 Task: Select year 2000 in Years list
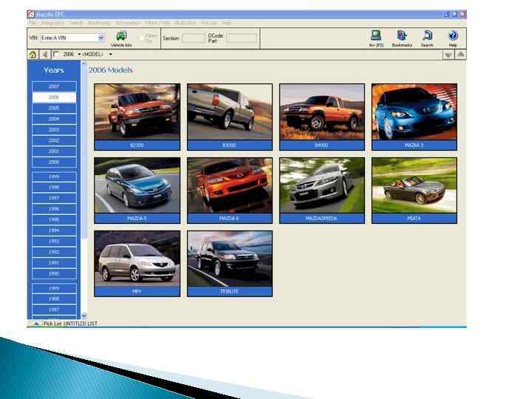point(54,162)
